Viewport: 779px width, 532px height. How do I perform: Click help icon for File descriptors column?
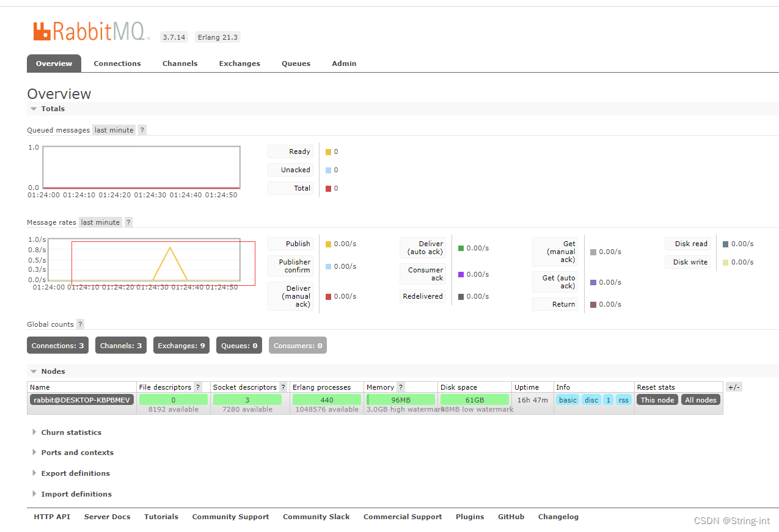pyautogui.click(x=197, y=387)
